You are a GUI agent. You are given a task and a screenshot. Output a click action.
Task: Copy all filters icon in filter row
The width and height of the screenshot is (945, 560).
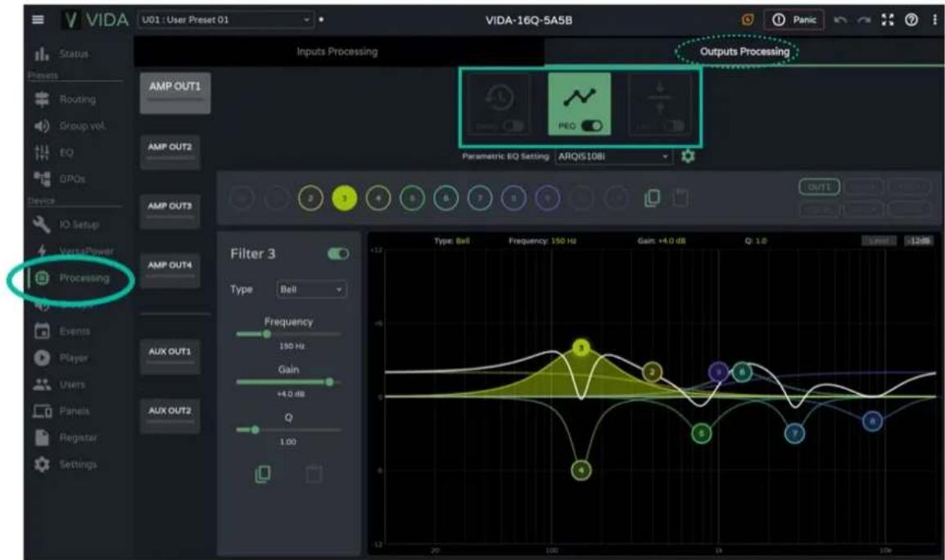pyautogui.click(x=652, y=197)
